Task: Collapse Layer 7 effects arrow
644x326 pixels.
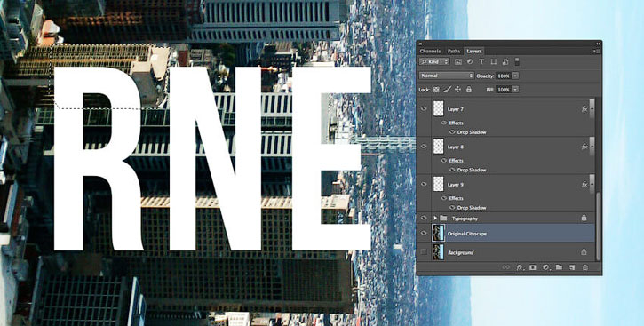Action: pyautogui.click(x=592, y=109)
